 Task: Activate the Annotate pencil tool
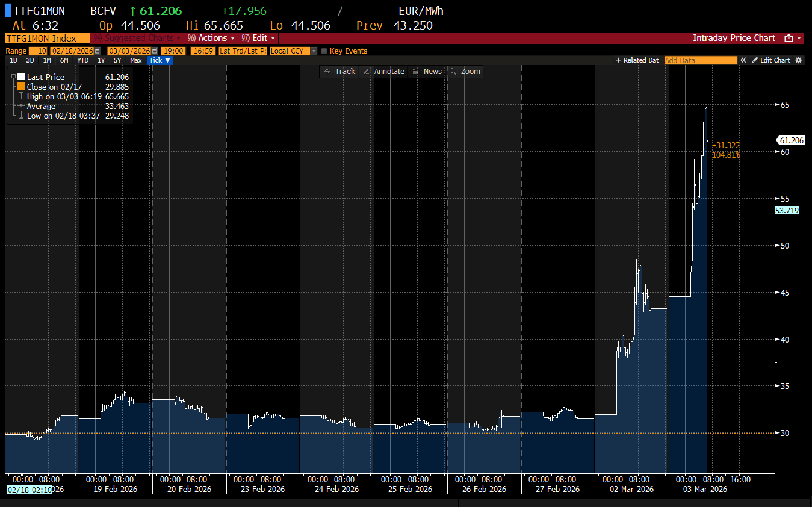tap(383, 72)
